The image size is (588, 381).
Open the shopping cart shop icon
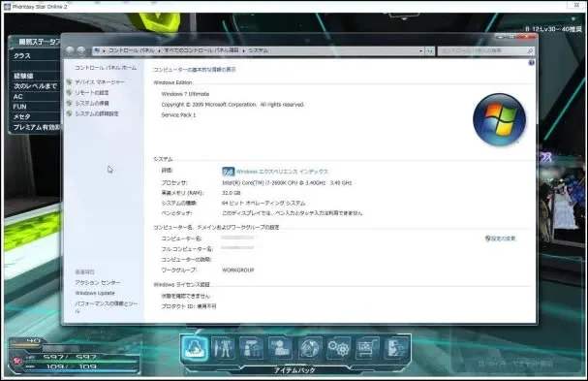coord(367,348)
